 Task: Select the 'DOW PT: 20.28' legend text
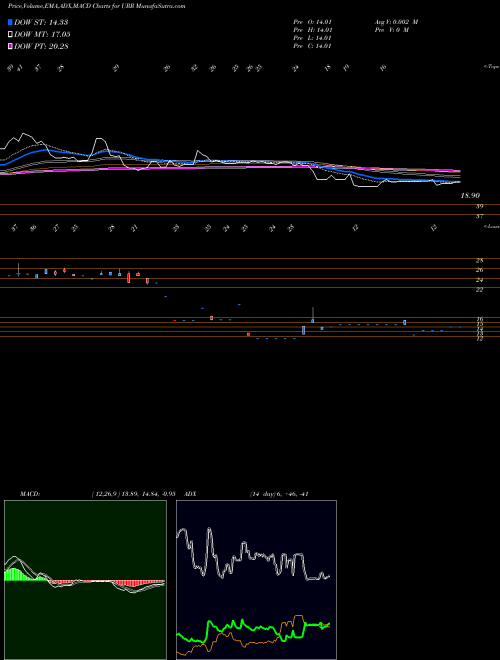tap(41, 46)
